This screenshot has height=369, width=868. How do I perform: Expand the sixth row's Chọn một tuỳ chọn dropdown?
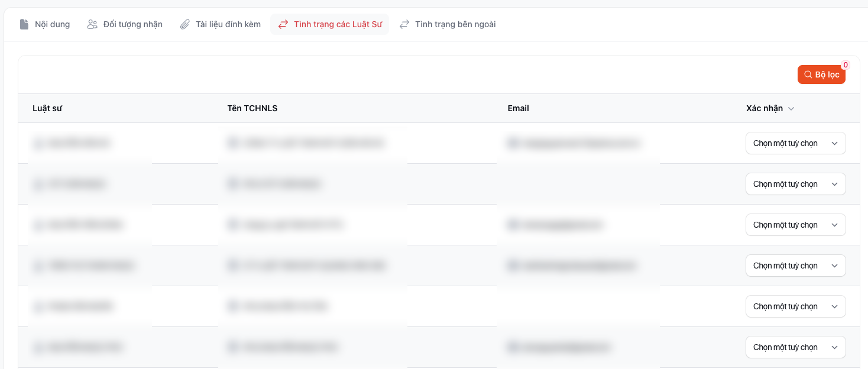click(x=795, y=347)
